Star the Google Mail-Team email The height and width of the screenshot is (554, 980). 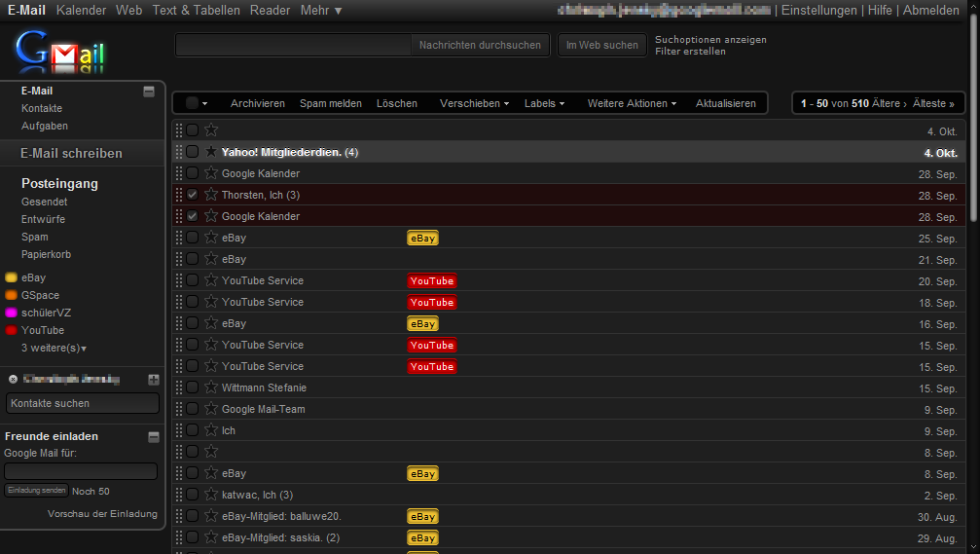pyautogui.click(x=211, y=409)
